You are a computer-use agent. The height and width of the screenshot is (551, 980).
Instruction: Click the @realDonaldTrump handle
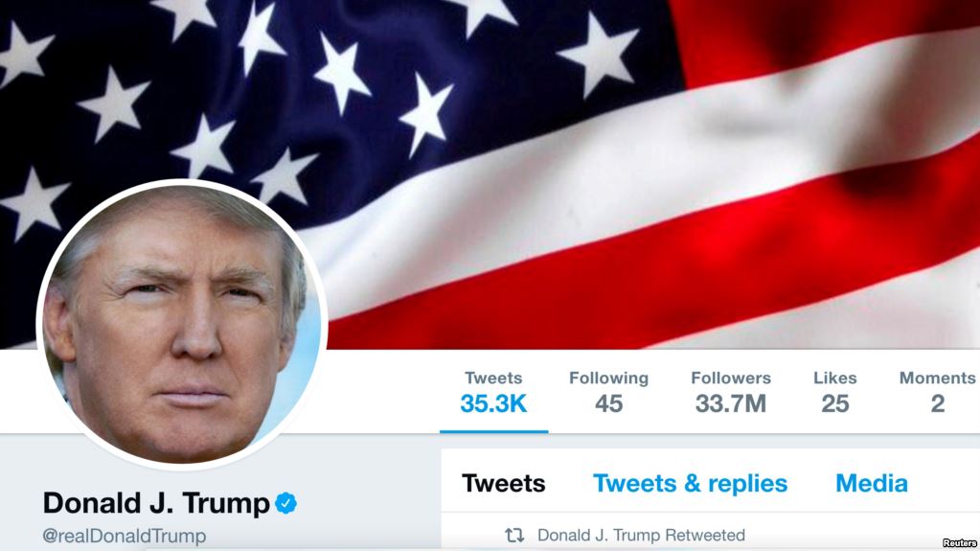click(x=124, y=536)
